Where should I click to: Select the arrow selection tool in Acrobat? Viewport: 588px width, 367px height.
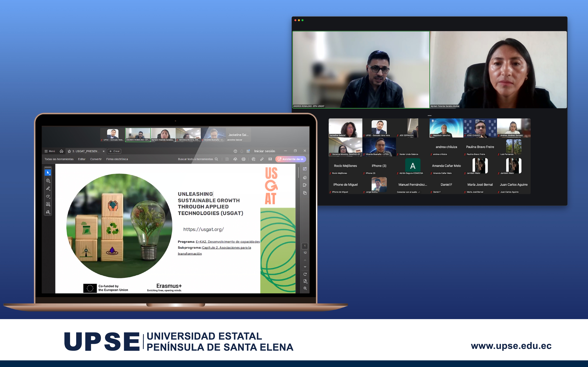point(48,173)
